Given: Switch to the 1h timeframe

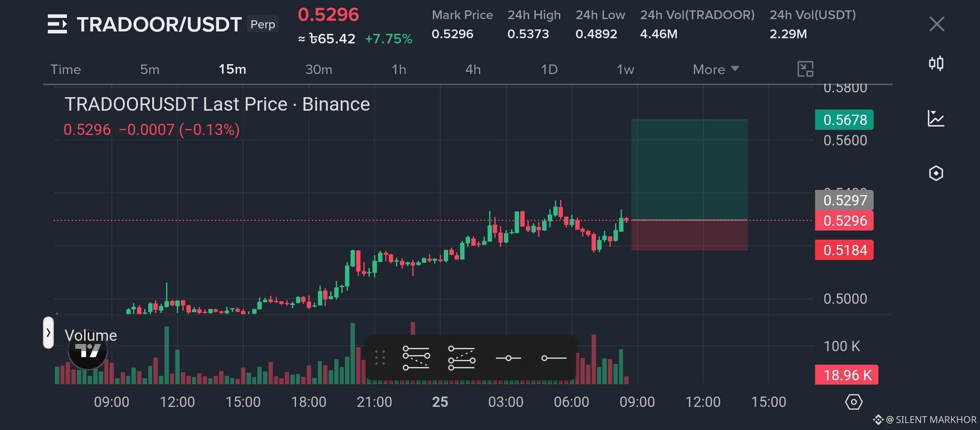Looking at the screenshot, I should 399,69.
